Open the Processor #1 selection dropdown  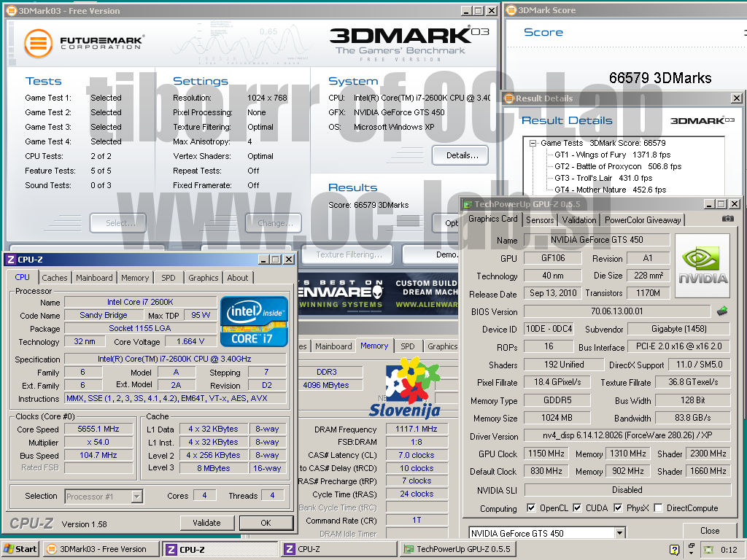(136, 496)
